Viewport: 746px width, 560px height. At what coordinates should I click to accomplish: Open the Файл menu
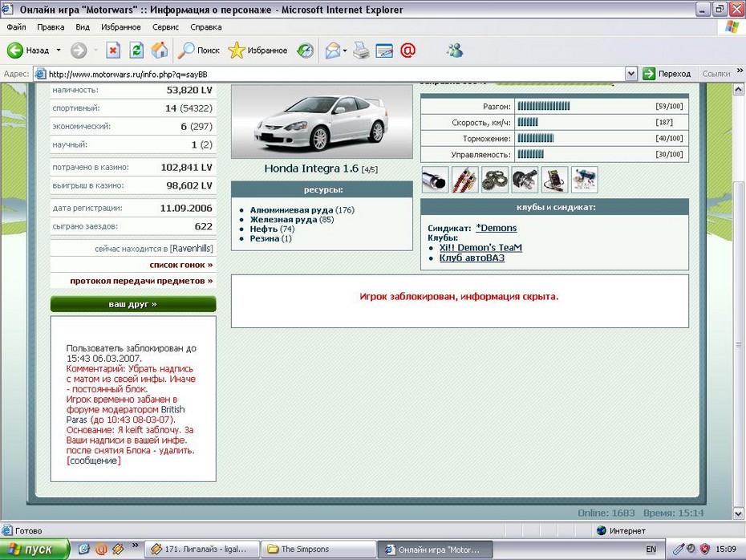pyautogui.click(x=16, y=27)
